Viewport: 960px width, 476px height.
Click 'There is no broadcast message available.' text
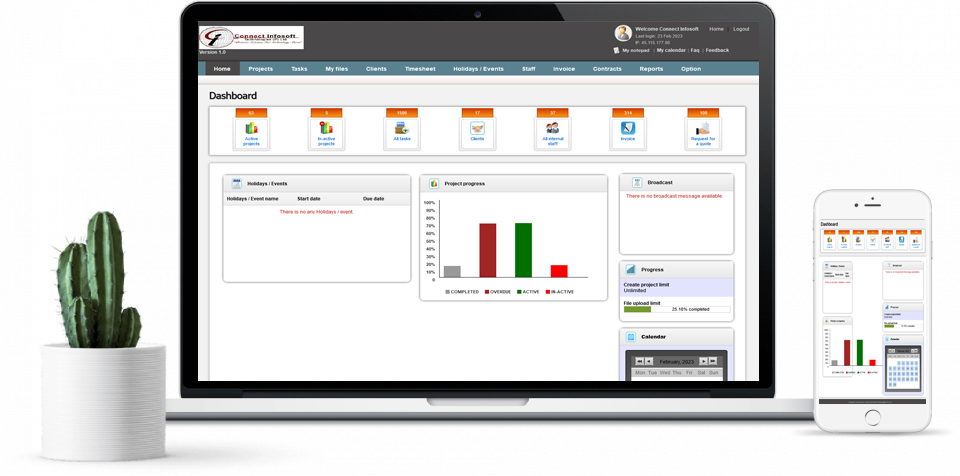(x=674, y=196)
